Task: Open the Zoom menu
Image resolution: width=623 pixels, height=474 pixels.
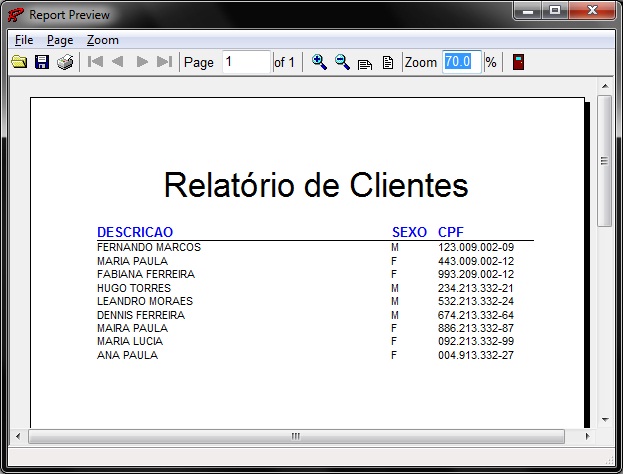Action: coord(102,40)
